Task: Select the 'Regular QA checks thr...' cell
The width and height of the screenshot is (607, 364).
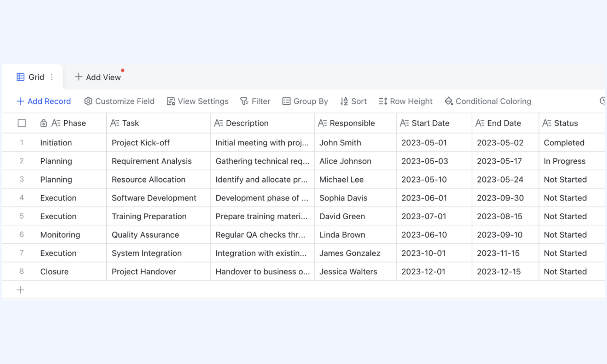Action: point(263,235)
